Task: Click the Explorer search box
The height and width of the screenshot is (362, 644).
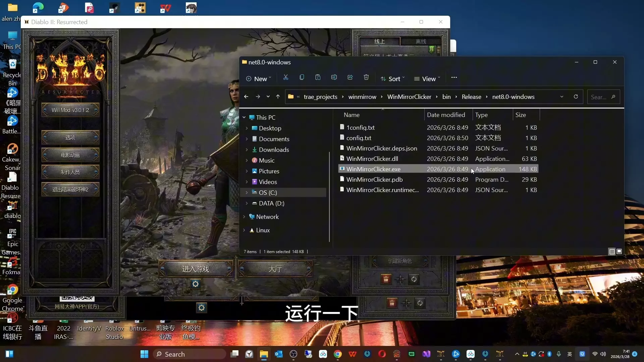Action: [x=600, y=97]
